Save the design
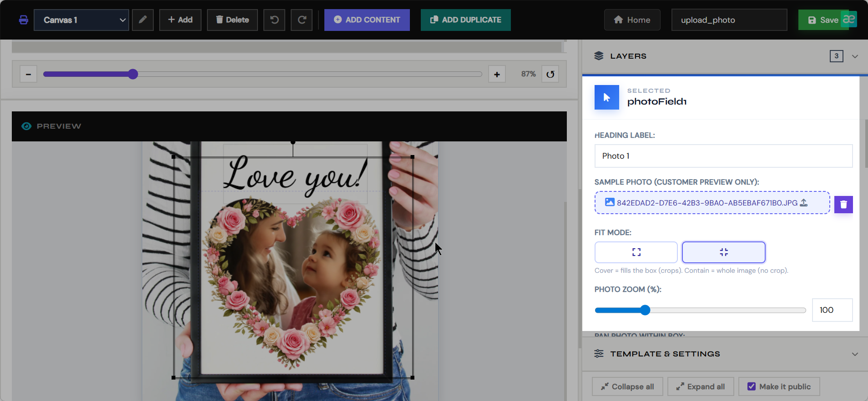 pyautogui.click(x=823, y=20)
